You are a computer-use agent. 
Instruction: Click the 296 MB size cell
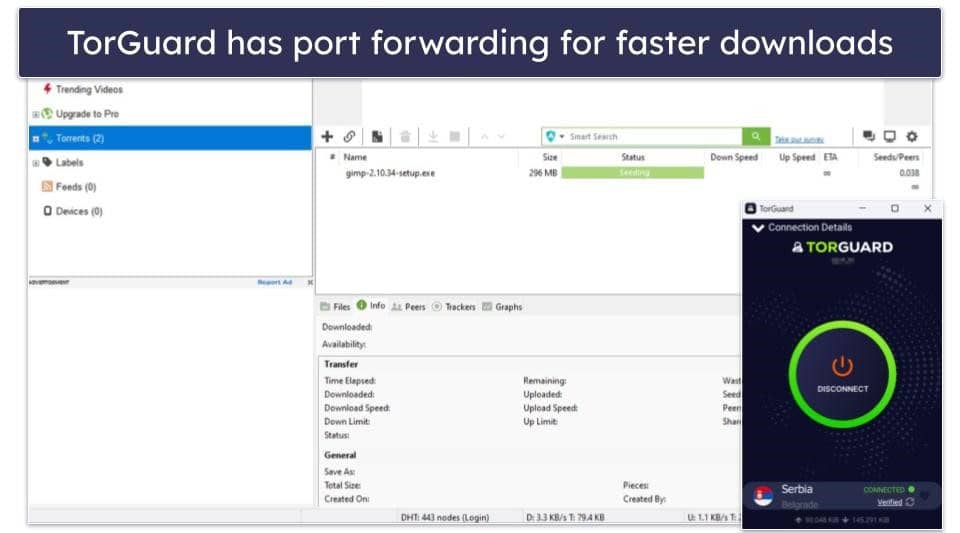point(542,173)
